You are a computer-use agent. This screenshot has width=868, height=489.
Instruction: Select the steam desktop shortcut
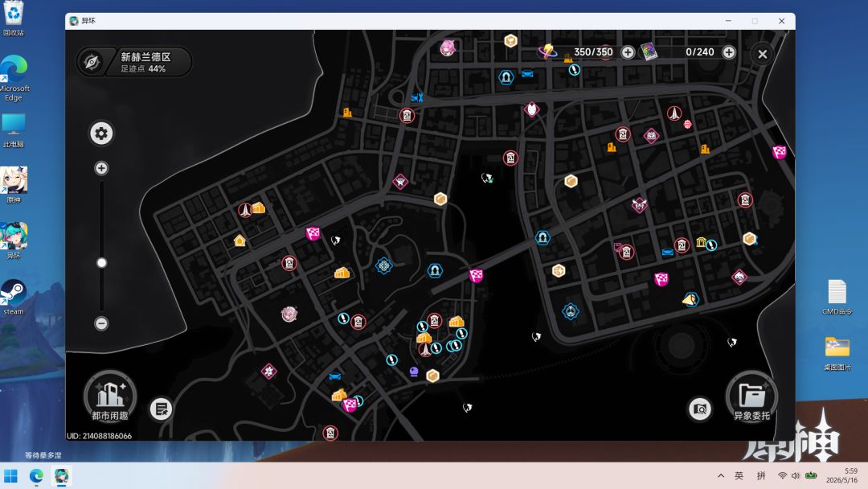(x=14, y=297)
